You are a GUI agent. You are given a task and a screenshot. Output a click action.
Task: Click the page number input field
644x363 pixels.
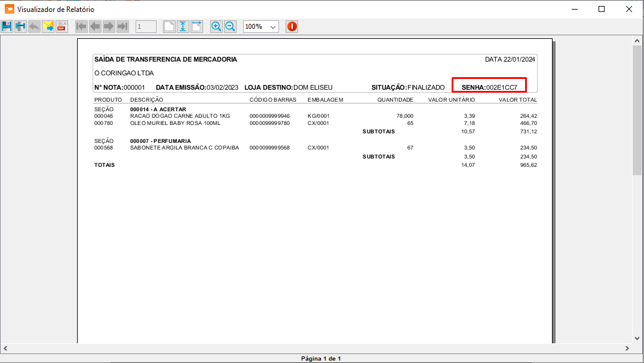tap(146, 27)
